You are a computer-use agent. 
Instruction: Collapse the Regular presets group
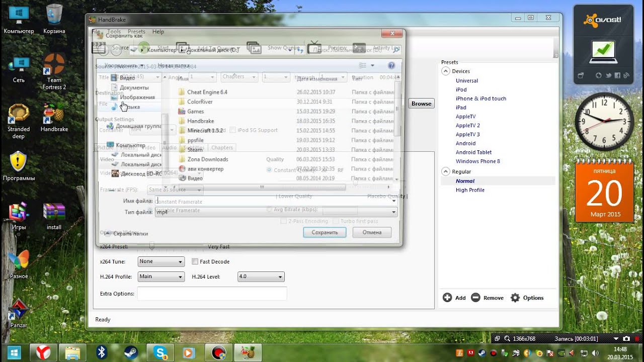446,171
